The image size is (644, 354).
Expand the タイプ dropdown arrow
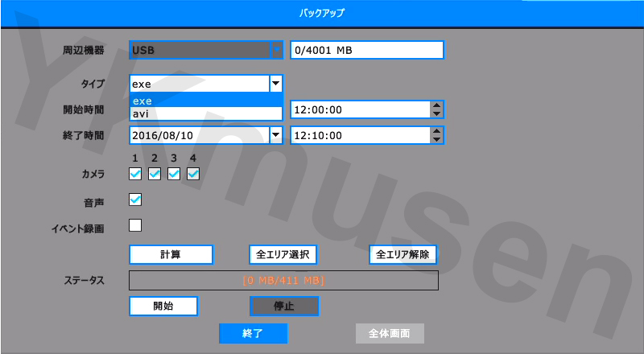click(x=276, y=84)
